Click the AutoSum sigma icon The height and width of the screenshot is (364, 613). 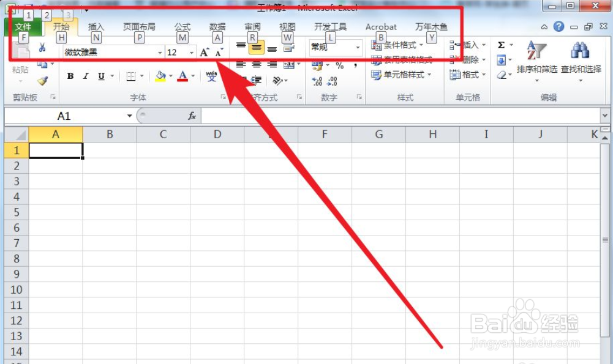point(501,45)
